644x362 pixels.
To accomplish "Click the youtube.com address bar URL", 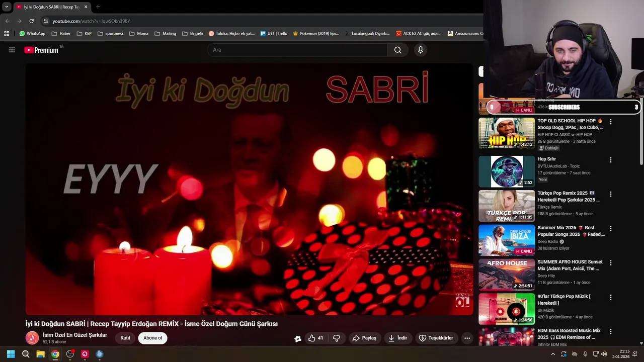I will tap(91, 21).
